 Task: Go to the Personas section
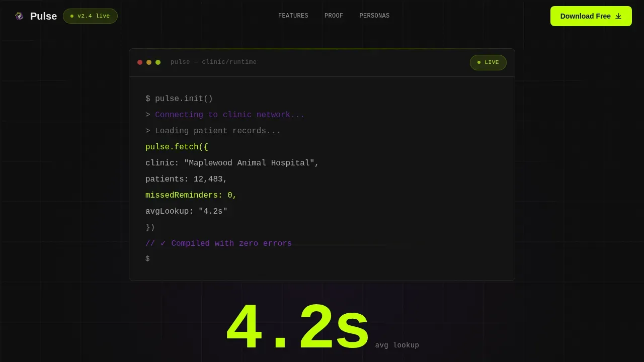pyautogui.click(x=374, y=16)
